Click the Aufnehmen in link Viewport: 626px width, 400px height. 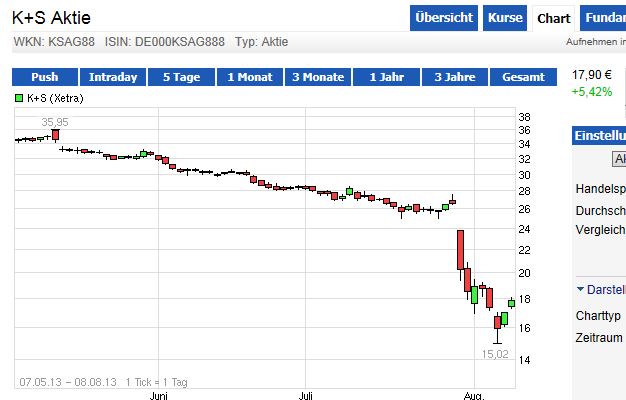click(x=596, y=42)
